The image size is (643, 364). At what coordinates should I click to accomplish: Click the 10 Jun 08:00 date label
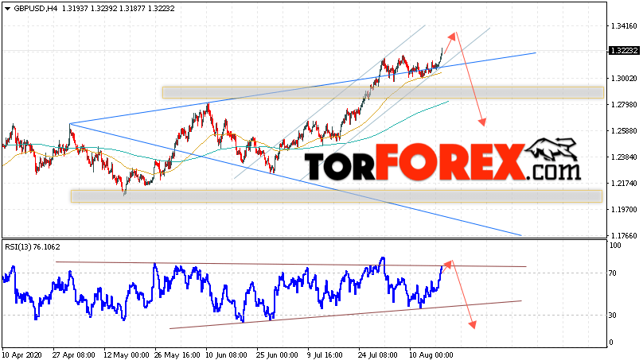[226, 355]
